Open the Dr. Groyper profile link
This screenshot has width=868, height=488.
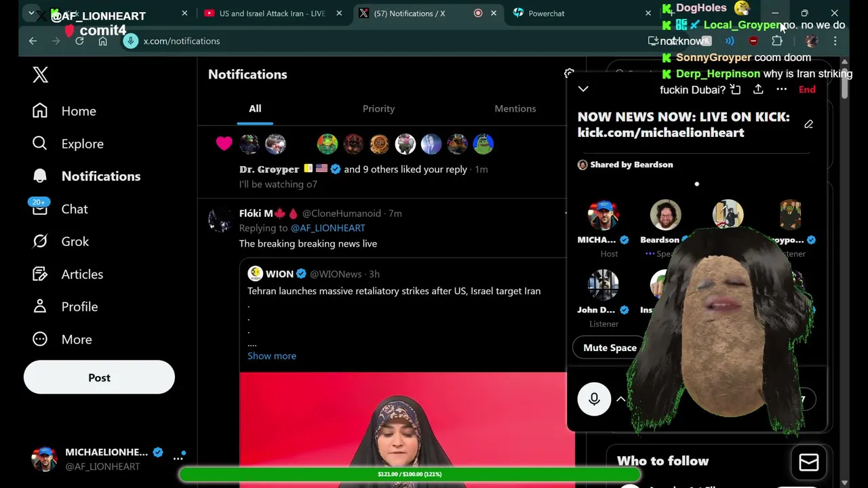269,169
